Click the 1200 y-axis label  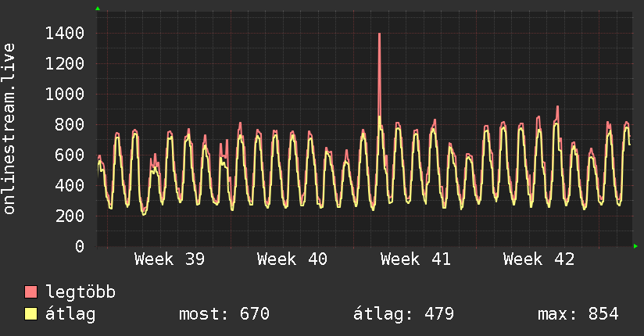pyautogui.click(x=65, y=63)
